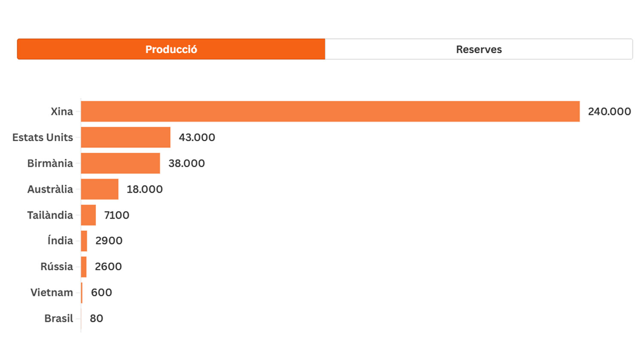
Task: Click the 80 value beside Brasil
Action: click(x=96, y=318)
